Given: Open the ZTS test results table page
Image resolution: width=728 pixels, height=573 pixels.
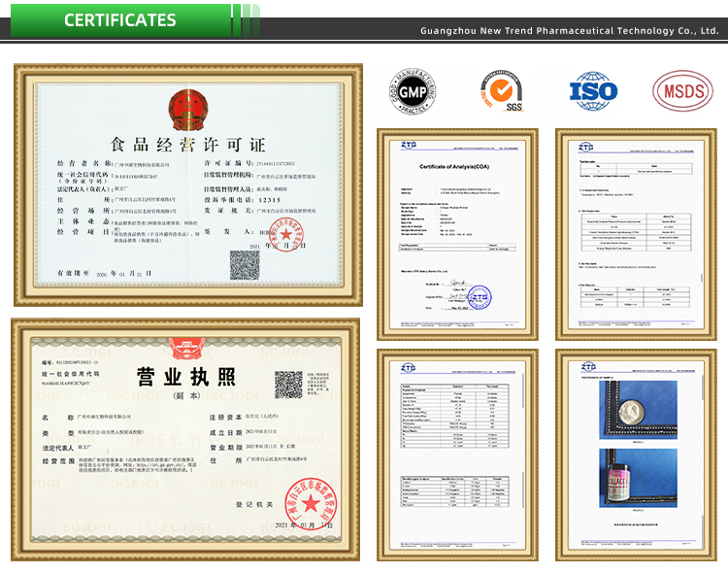Looking at the screenshot, I should (457, 455).
